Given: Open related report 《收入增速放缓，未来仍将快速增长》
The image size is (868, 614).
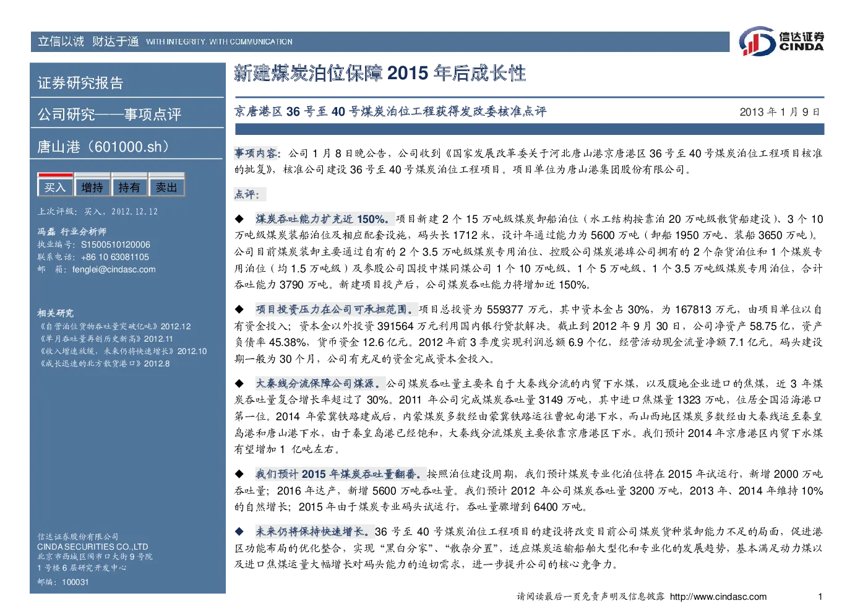Looking at the screenshot, I should (122, 351).
